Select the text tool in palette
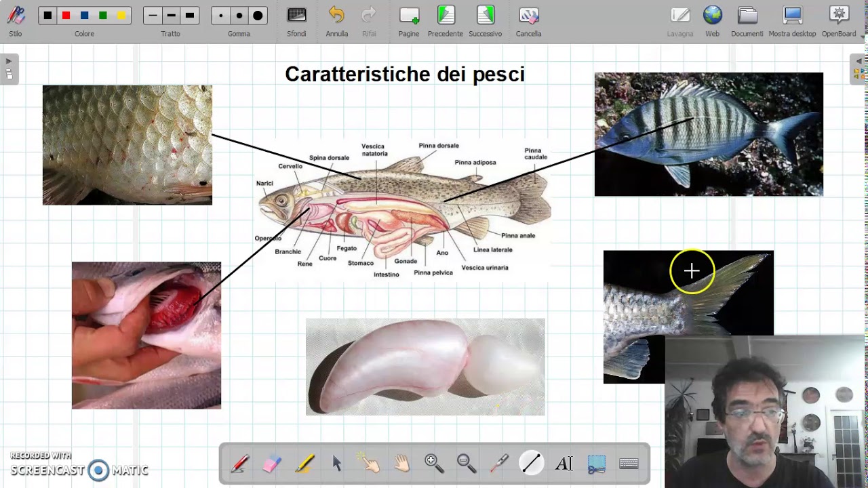 click(564, 464)
